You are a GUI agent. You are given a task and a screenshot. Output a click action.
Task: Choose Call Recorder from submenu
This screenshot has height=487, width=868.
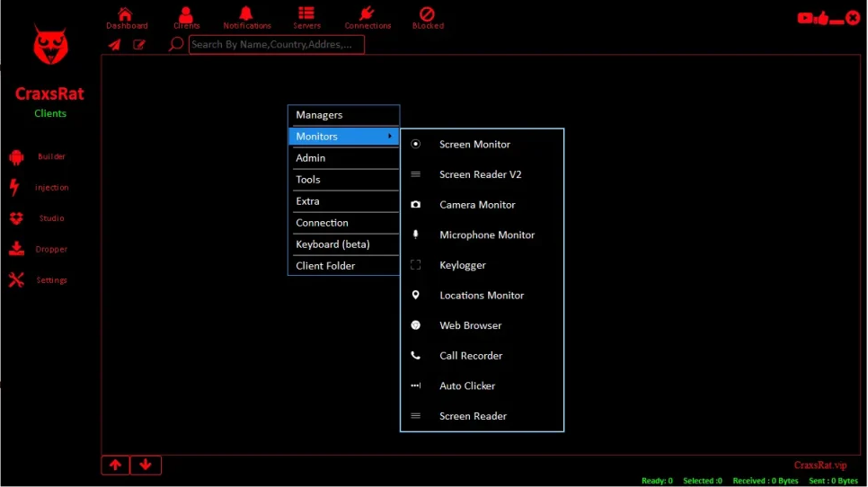pyautogui.click(x=482, y=356)
